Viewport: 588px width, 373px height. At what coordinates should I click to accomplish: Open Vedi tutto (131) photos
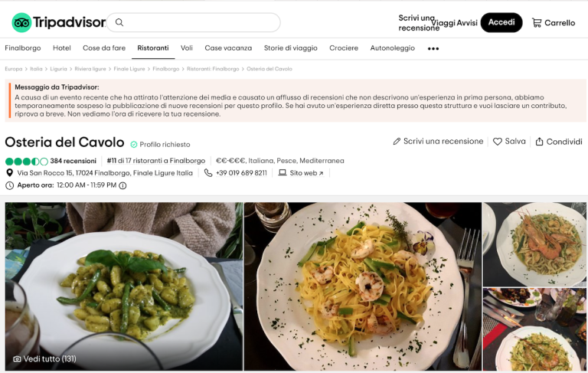pyautogui.click(x=44, y=358)
